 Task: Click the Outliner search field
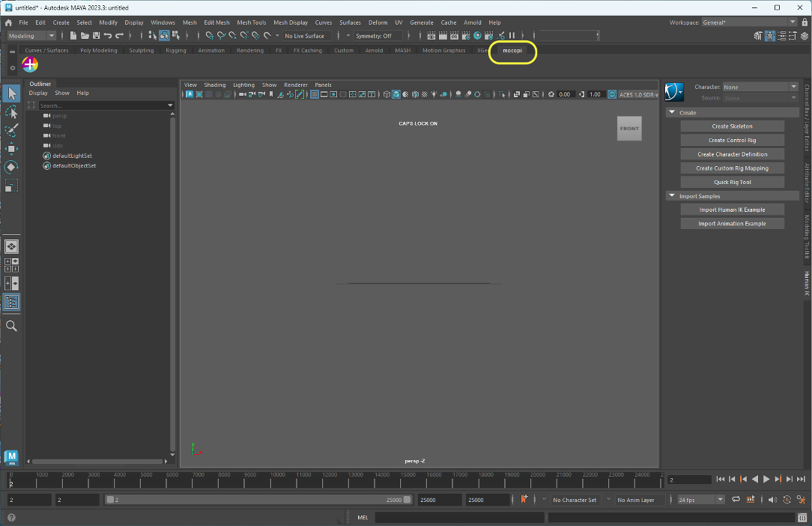pos(102,105)
